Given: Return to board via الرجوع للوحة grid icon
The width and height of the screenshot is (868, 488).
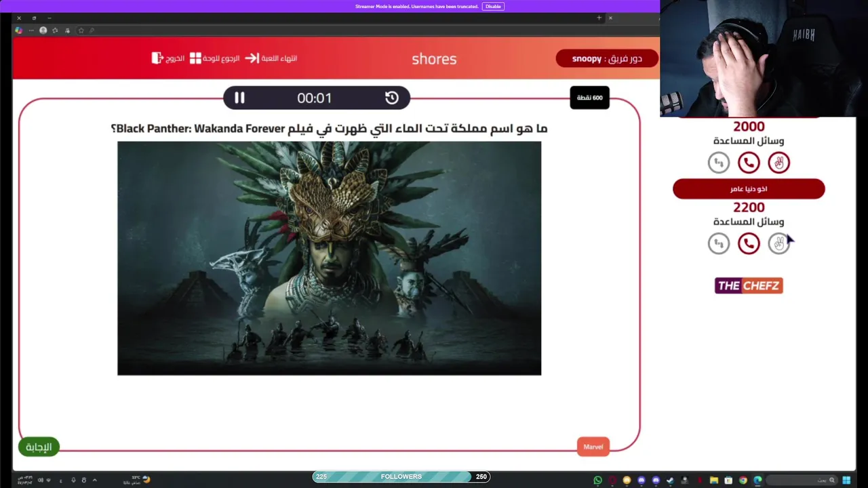Looking at the screenshot, I should pyautogui.click(x=214, y=58).
